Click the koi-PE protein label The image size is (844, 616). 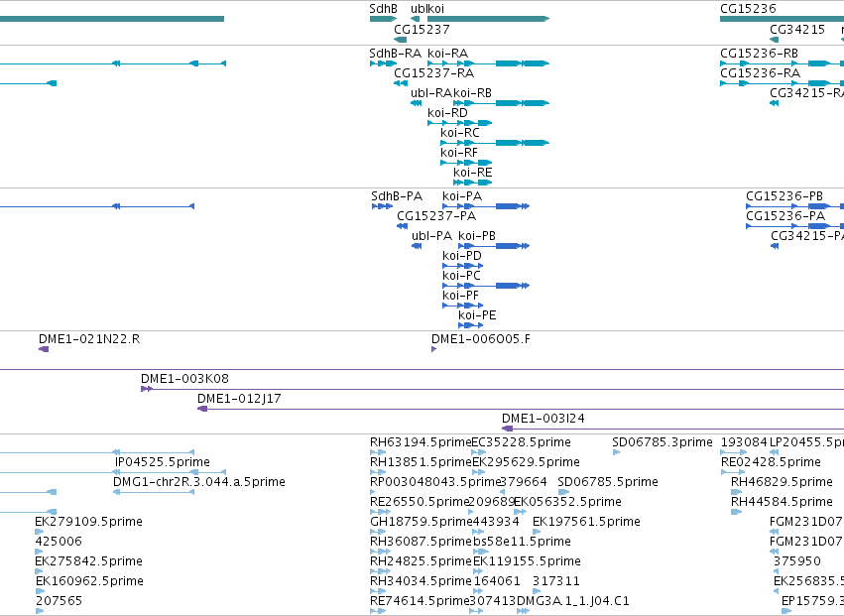pyautogui.click(x=477, y=315)
